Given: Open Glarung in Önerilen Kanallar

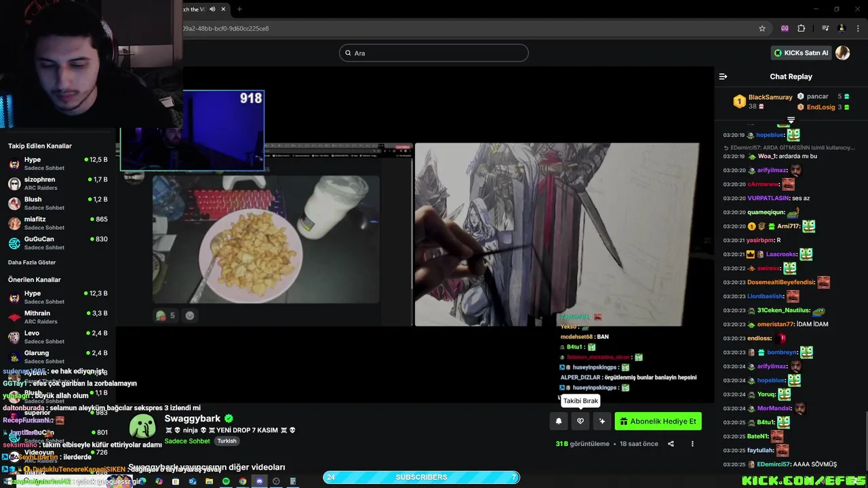Looking at the screenshot, I should click(58, 357).
